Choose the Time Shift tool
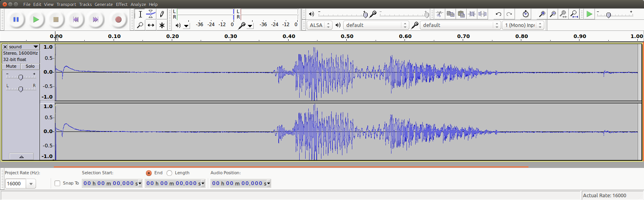The width and height of the screenshot is (644, 200). click(x=151, y=25)
